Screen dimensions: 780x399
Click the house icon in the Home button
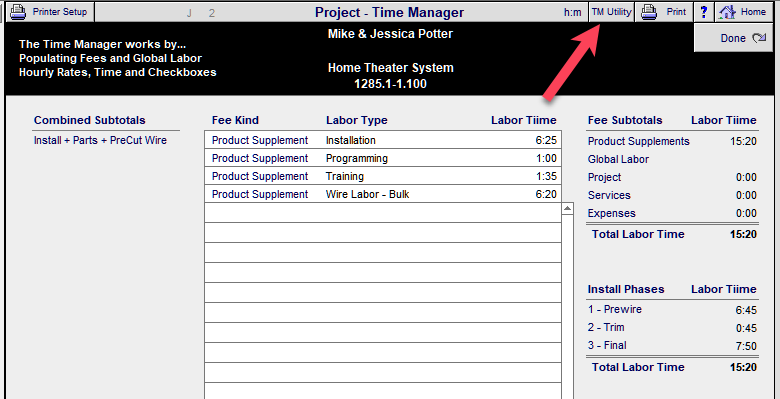727,12
